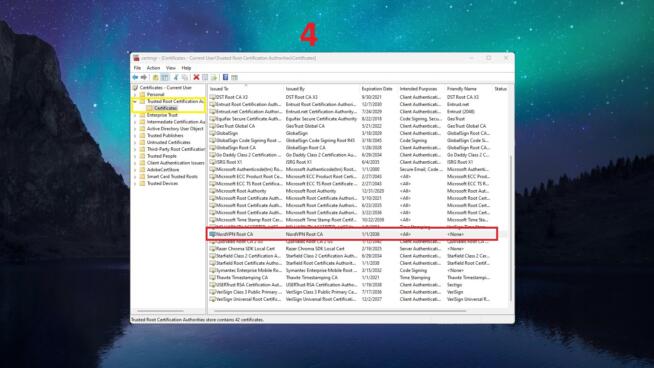Click the Show/Hide Action Pane icon
The image size is (654, 368).
[x=234, y=78]
